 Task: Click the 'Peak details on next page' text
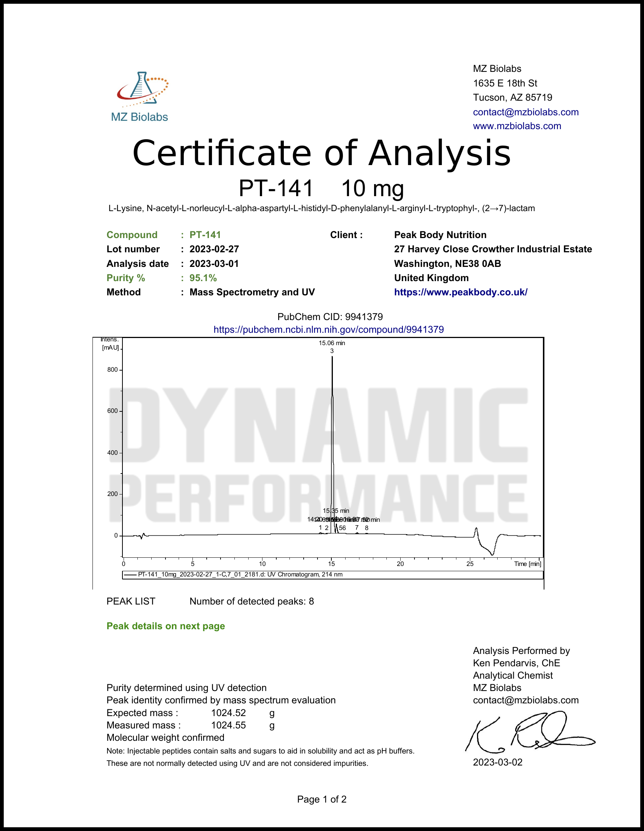click(165, 626)
